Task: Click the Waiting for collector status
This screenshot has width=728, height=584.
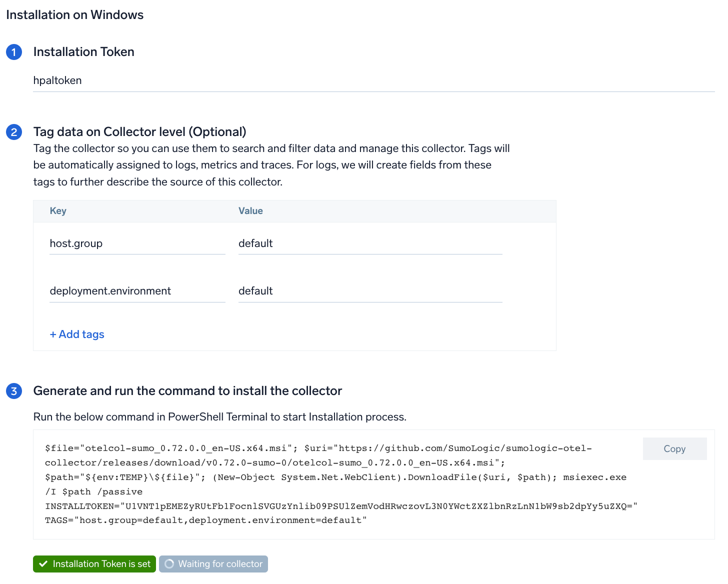Action: click(x=213, y=564)
